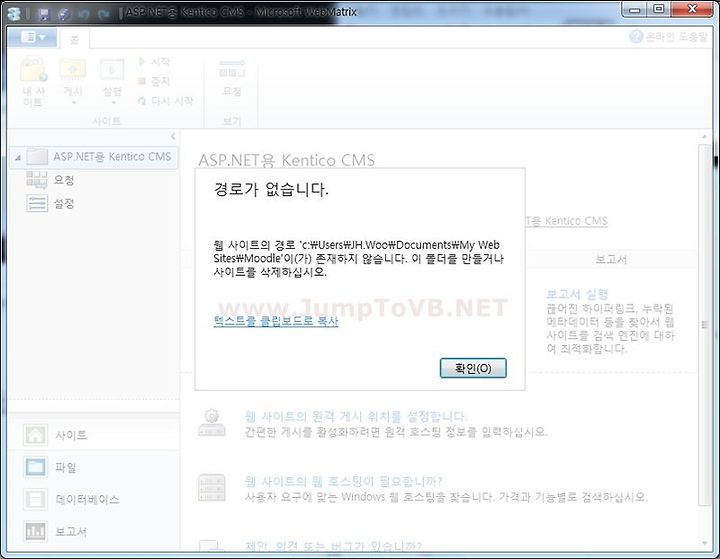The width and height of the screenshot is (720, 559).
Task: Click the 설정 tree item icon
Action: pos(37,203)
